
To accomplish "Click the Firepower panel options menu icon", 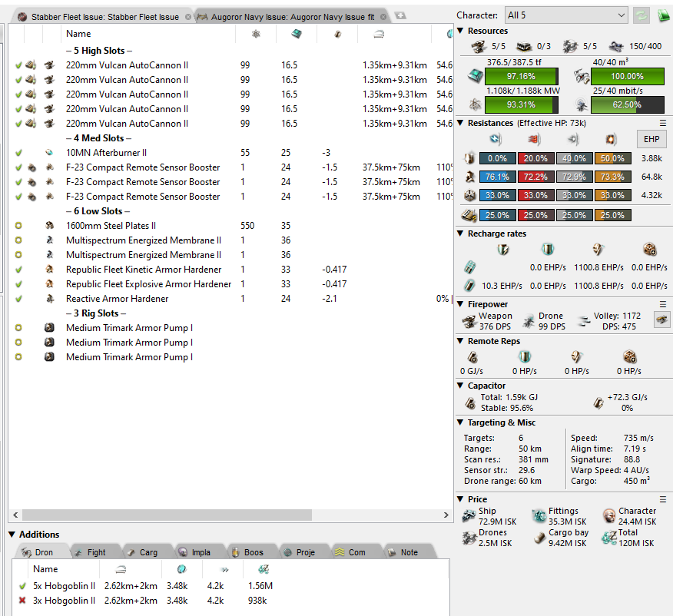I will (x=663, y=304).
